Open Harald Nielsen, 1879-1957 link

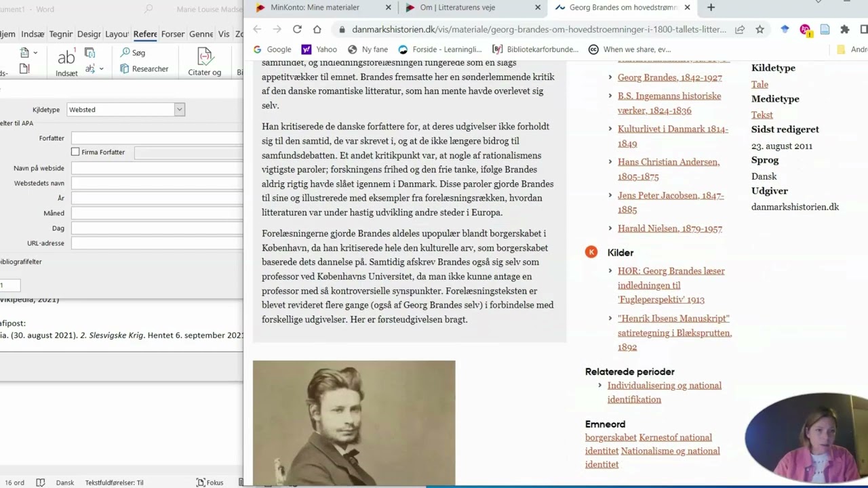point(670,228)
